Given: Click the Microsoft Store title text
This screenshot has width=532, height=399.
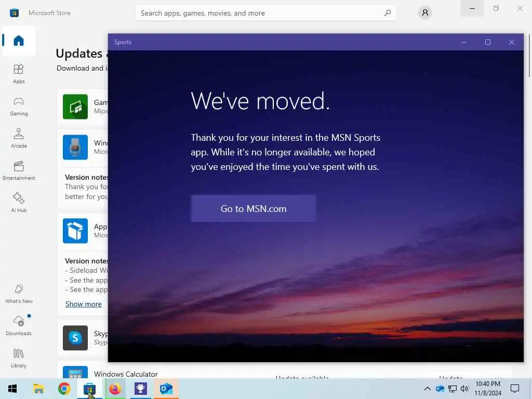Looking at the screenshot, I should pos(49,13).
